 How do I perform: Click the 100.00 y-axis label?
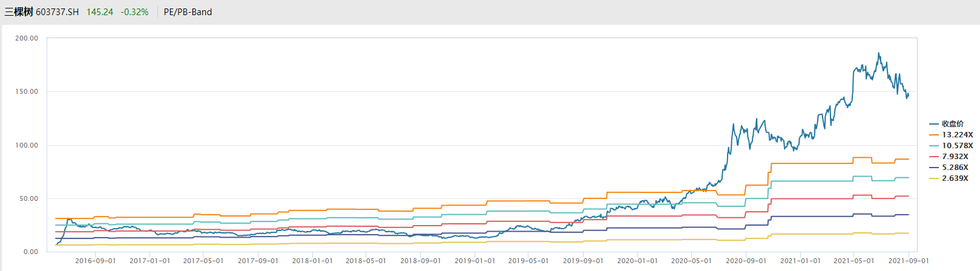coord(27,145)
